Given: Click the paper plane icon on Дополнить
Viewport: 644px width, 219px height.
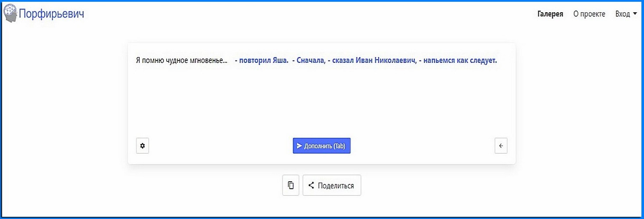Looking at the screenshot, I should click(299, 146).
